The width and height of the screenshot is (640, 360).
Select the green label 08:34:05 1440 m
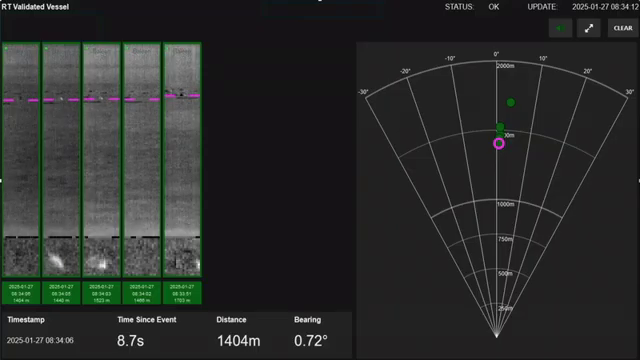click(x=61, y=293)
